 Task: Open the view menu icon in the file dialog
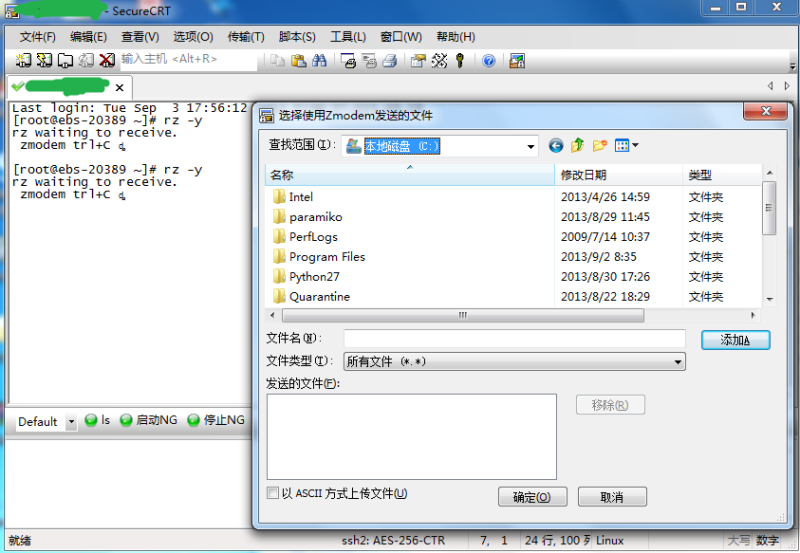pos(622,145)
